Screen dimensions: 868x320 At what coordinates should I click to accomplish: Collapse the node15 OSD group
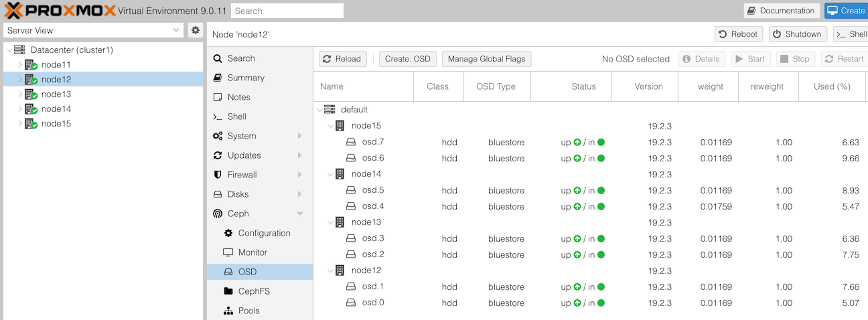coord(330,126)
